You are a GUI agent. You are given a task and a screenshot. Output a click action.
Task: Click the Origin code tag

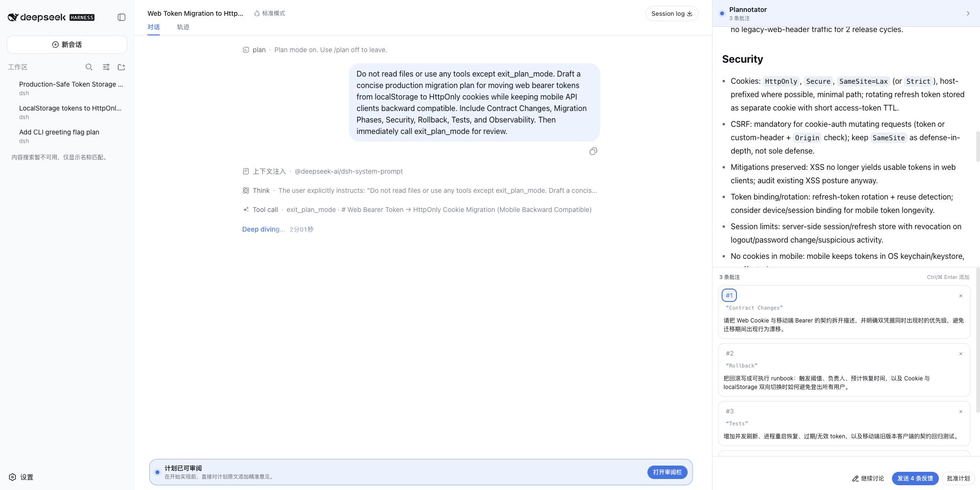[807, 138]
